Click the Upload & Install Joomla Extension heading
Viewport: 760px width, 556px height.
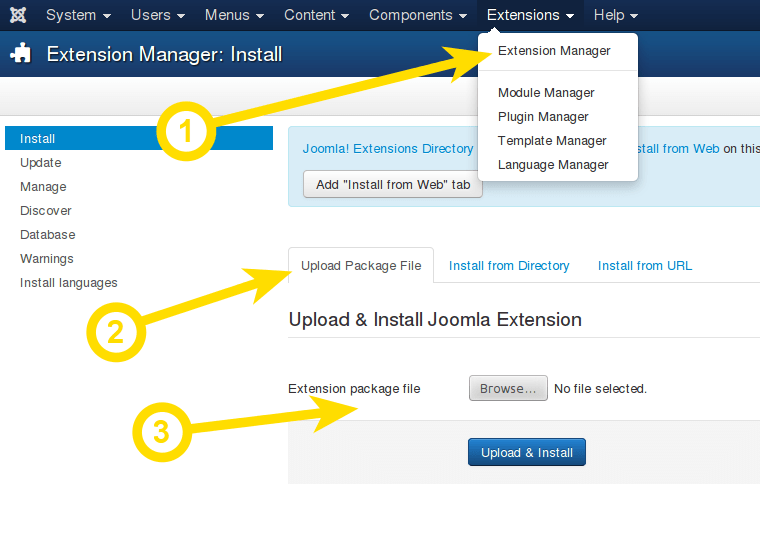pos(435,320)
